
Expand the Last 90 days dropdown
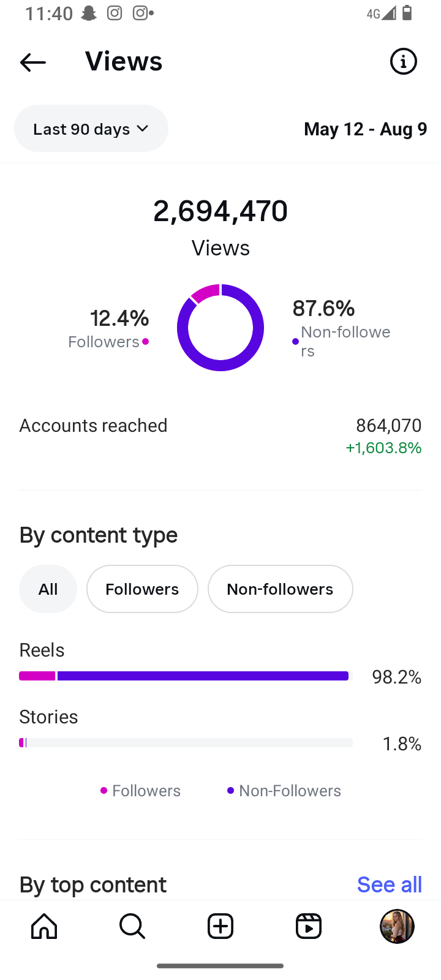click(x=91, y=129)
